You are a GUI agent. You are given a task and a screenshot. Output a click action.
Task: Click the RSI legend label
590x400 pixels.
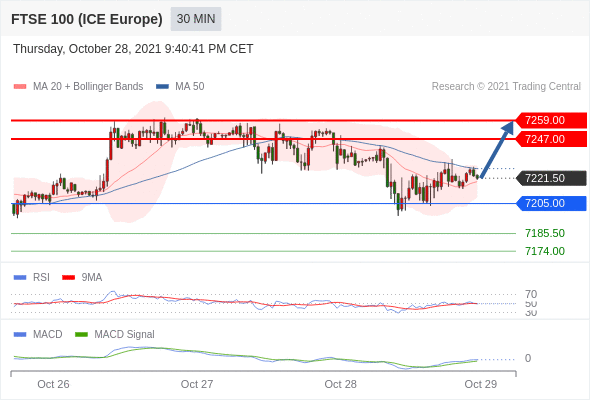[41, 277]
